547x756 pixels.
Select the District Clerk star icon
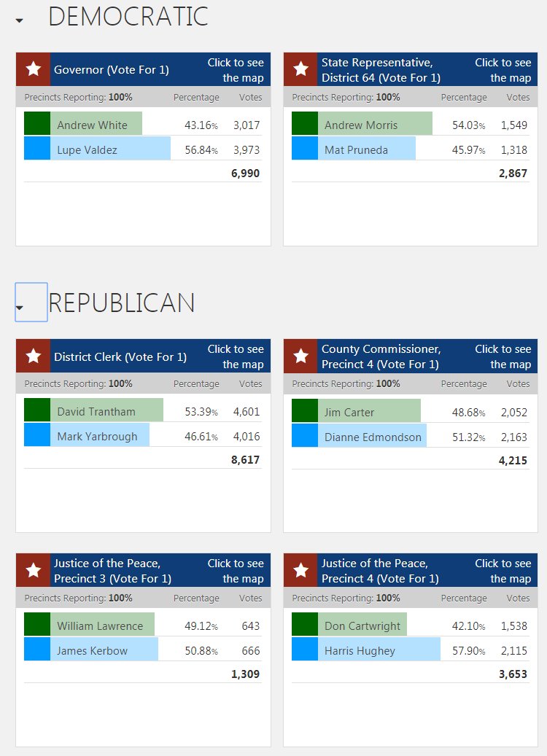(34, 356)
